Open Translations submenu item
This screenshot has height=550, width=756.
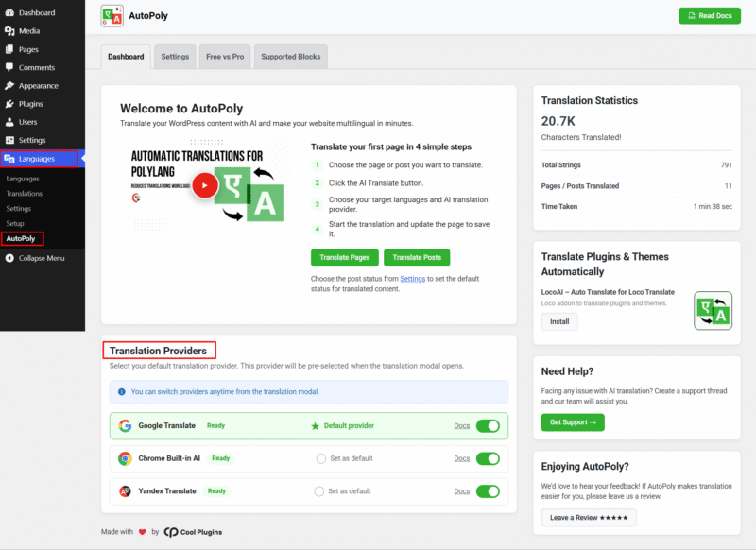[x=25, y=194]
